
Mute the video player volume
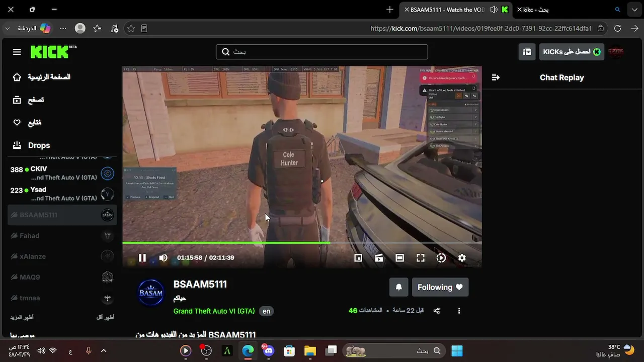coord(163,258)
